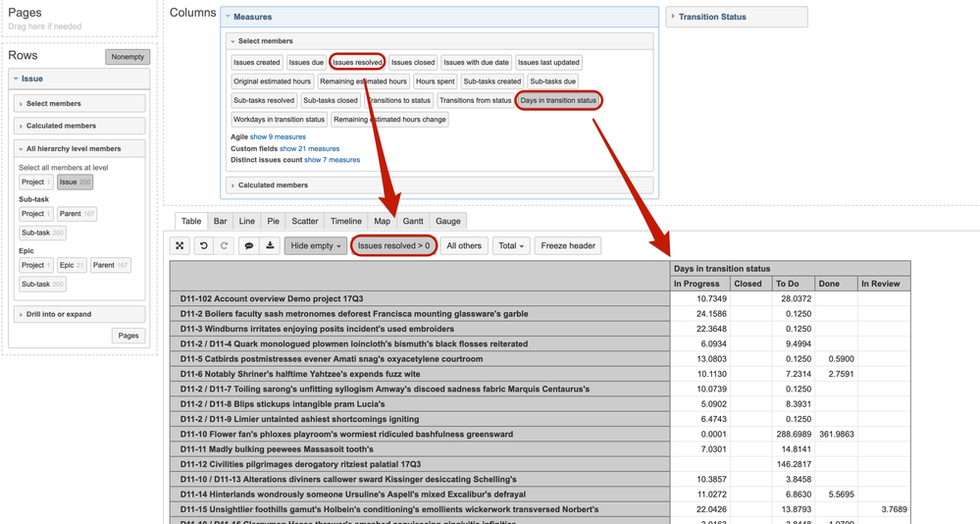Viewport: 980px width, 524px height.
Task: Show 9 Agile measures link
Action: 279,137
